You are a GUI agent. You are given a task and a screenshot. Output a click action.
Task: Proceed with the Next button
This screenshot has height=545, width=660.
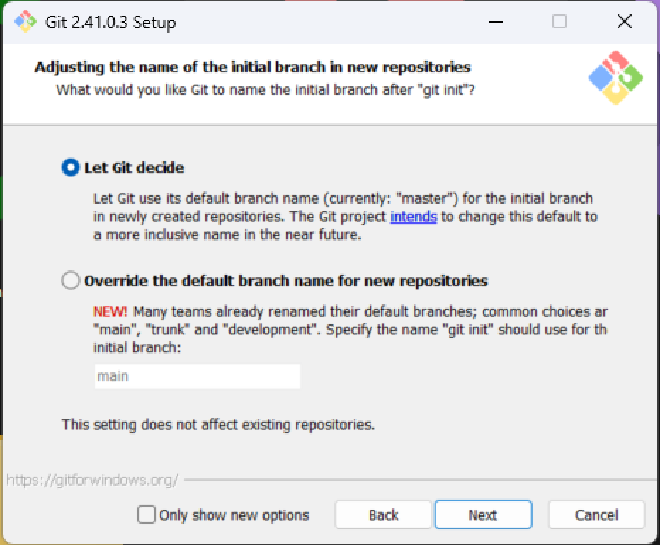(x=483, y=515)
